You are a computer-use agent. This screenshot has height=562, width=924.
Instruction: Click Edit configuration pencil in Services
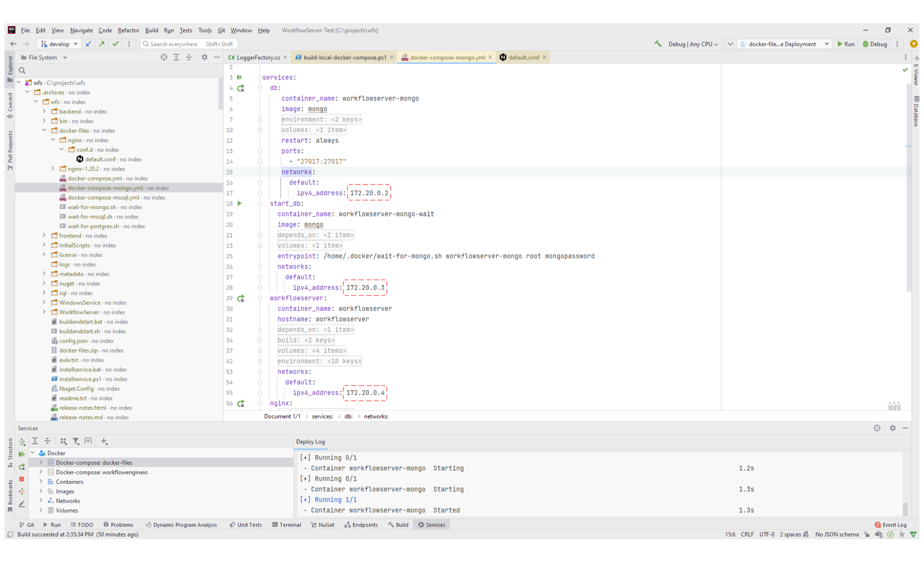(x=22, y=504)
